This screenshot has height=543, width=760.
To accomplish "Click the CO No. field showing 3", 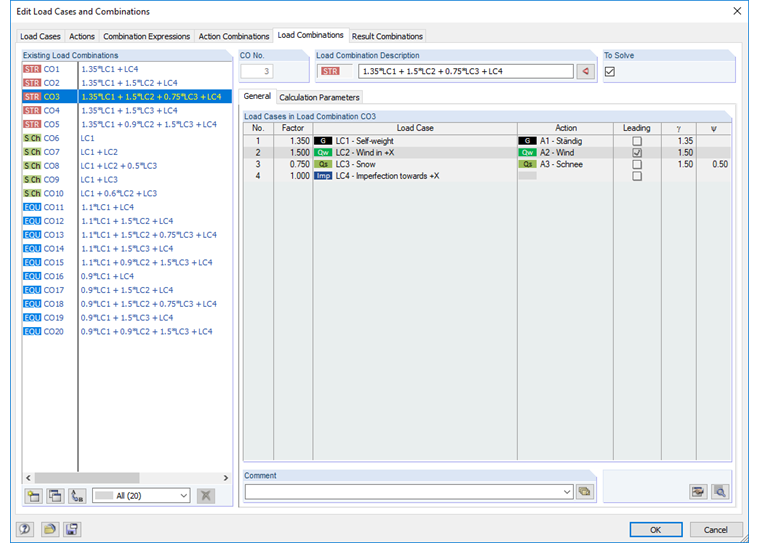I will click(x=257, y=71).
